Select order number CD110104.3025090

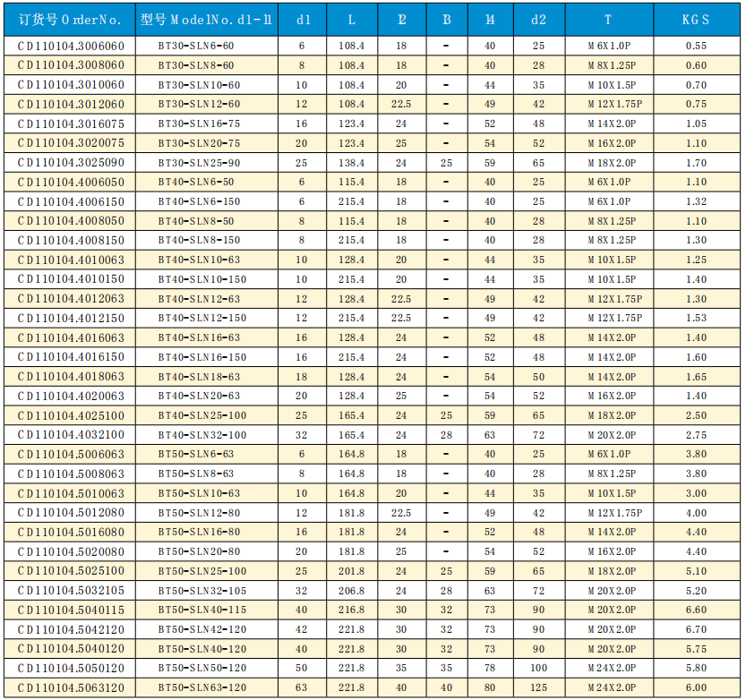(71, 163)
